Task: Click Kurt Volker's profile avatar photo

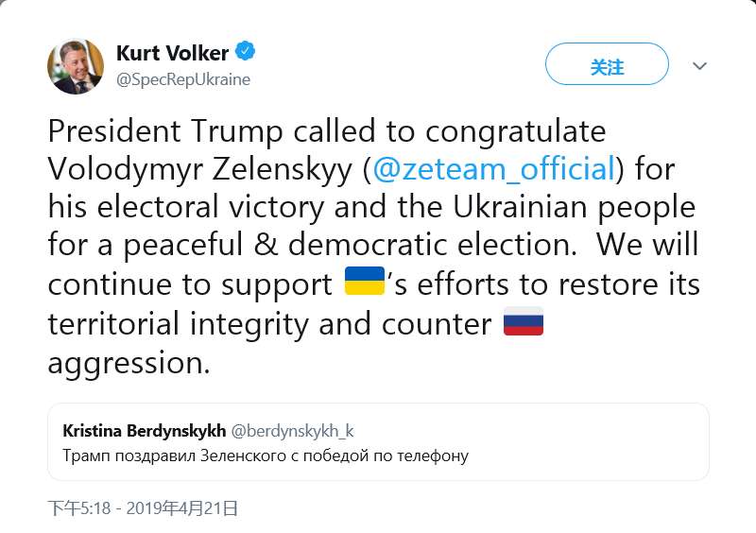Action: coord(76,67)
